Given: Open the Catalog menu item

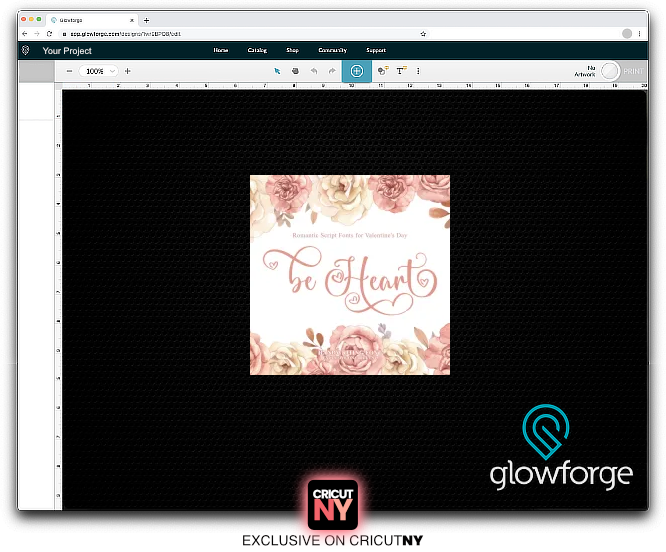Looking at the screenshot, I should coord(257,50).
